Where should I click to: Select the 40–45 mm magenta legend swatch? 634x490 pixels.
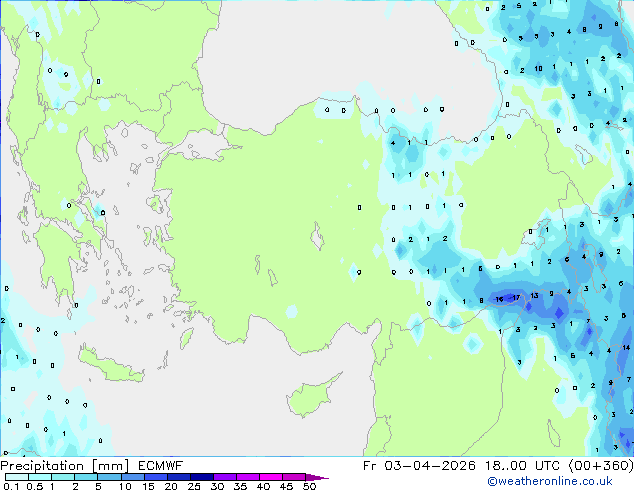[271, 477]
